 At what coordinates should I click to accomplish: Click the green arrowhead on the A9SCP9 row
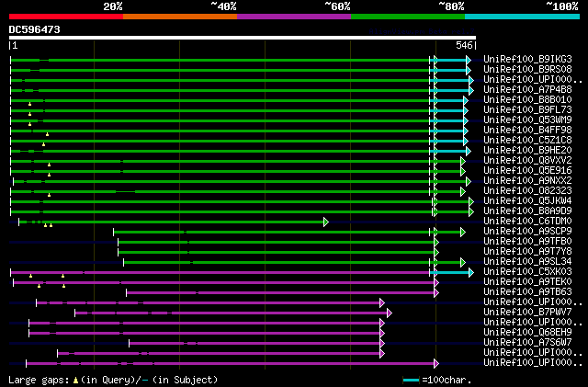point(463,233)
